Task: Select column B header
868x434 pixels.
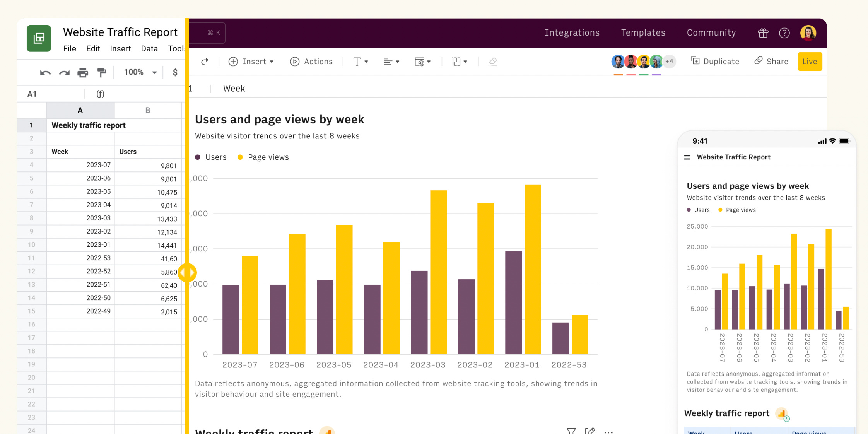Action: click(x=148, y=110)
